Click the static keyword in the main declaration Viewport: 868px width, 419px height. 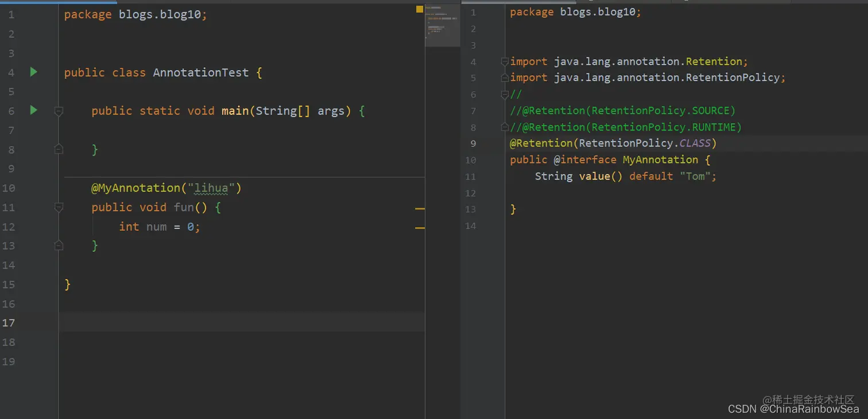click(160, 111)
